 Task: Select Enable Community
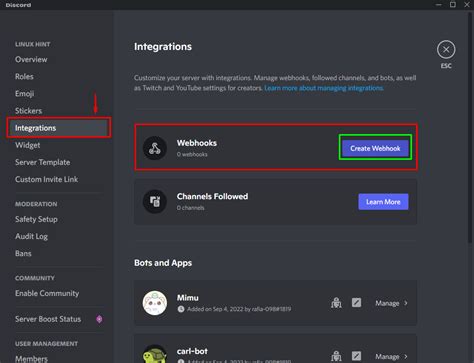click(x=47, y=293)
